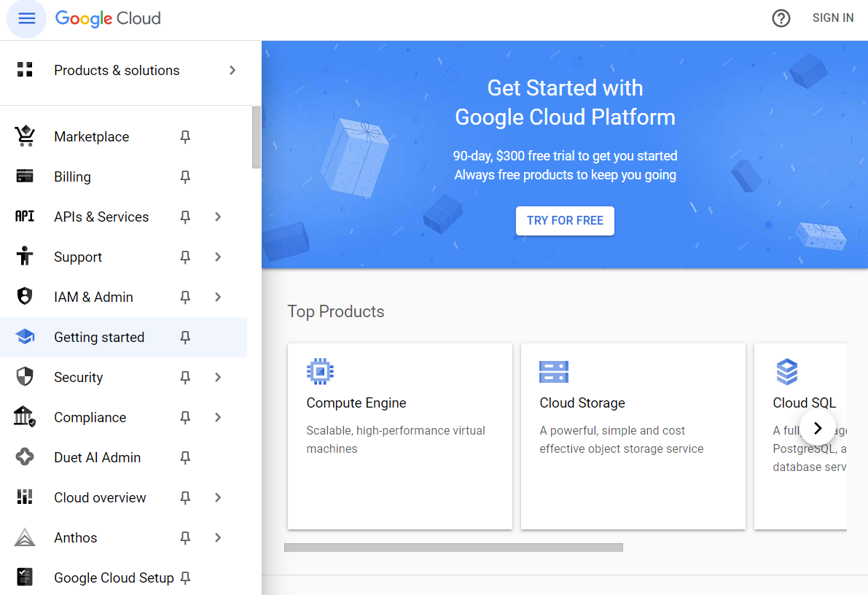Image resolution: width=868 pixels, height=595 pixels.
Task: Click the Cloud Storage product icon
Action: (554, 371)
